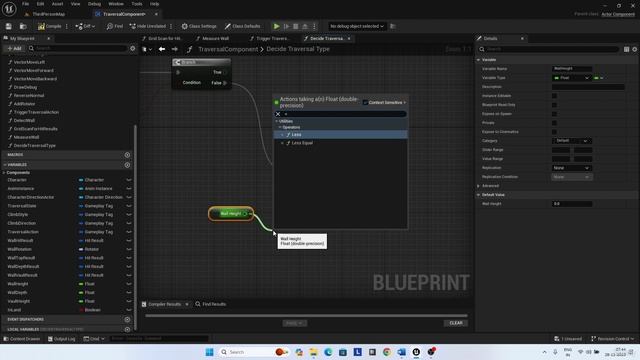
Task: Toggle the Private checkbox
Action: (x=554, y=123)
